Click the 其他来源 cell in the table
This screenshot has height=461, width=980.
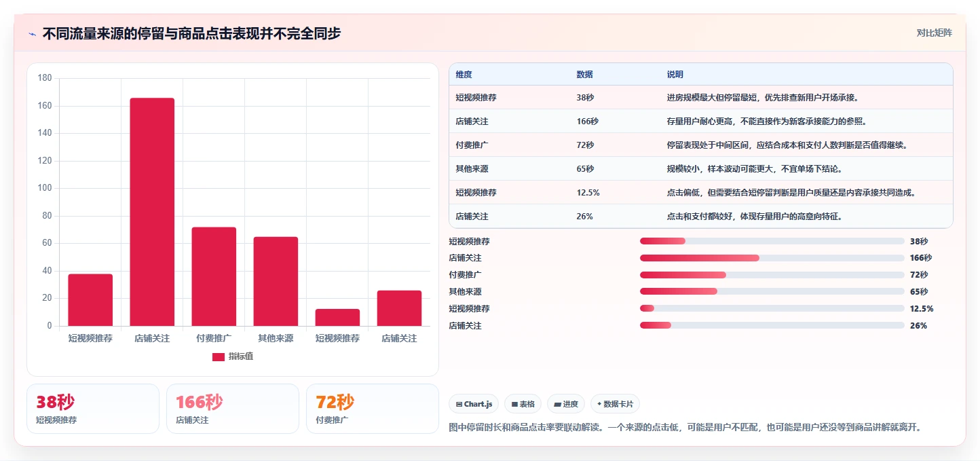(472, 169)
